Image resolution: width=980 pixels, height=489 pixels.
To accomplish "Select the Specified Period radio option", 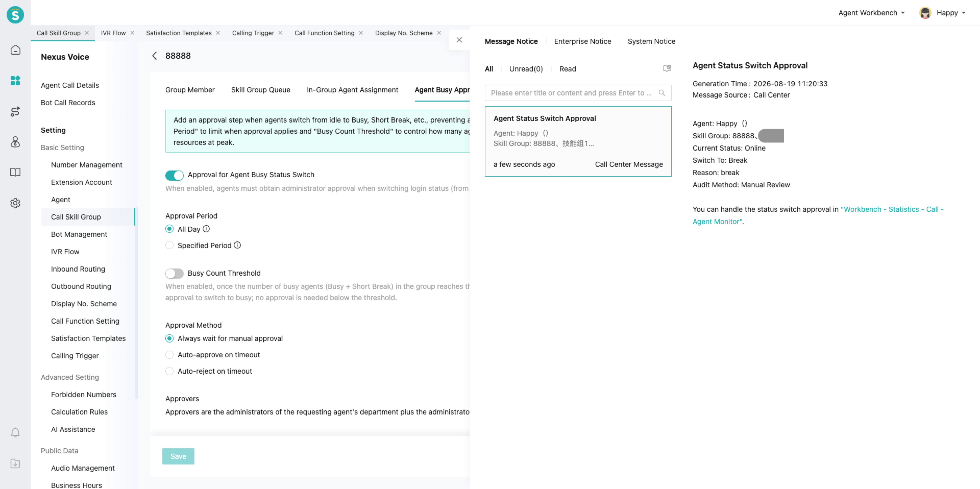I will click(169, 245).
